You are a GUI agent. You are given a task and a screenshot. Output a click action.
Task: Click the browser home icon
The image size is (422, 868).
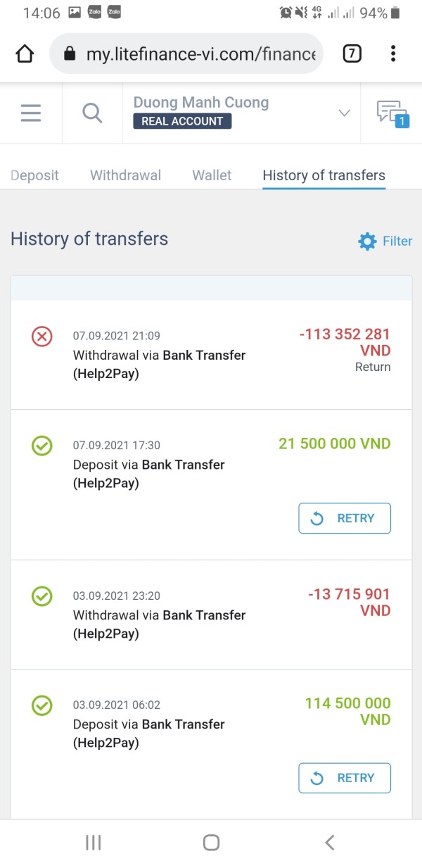pos(25,54)
